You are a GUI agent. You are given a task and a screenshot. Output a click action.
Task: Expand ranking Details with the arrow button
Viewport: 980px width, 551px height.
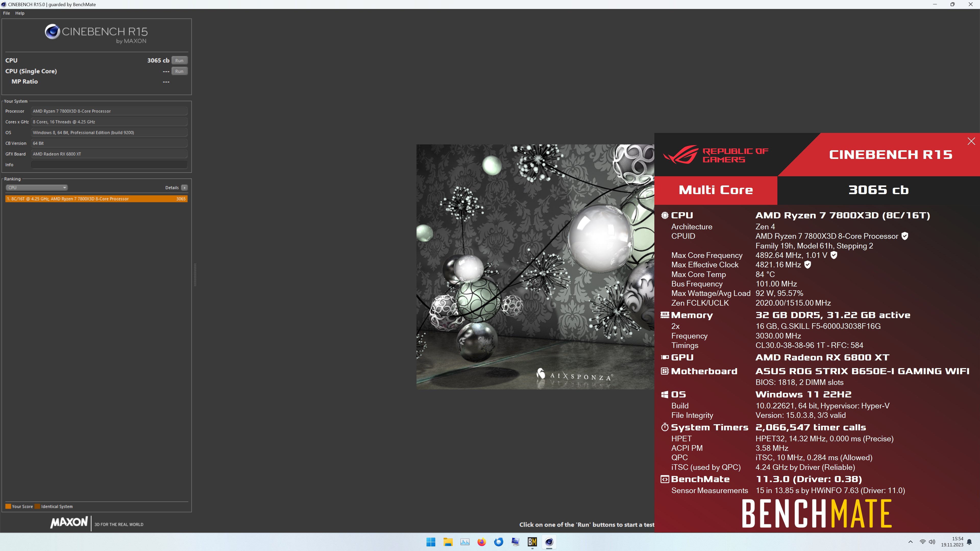click(185, 187)
